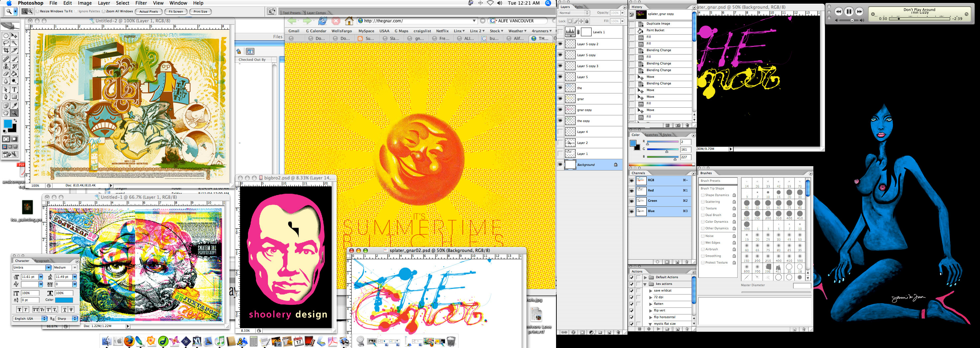Click the trash icon in History panel
This screenshot has width=980, height=348.
687,125
